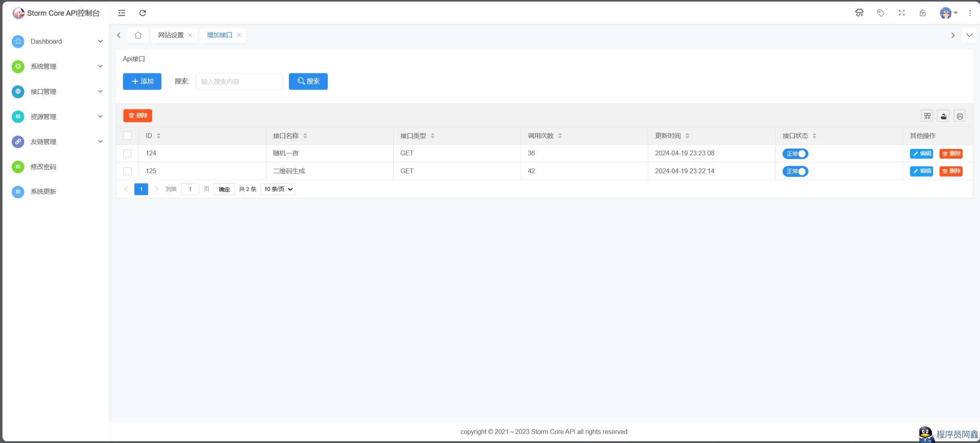The image size is (980, 443).
Task: Collapse the sidebar with the hamburger icon
Action: [x=121, y=13]
